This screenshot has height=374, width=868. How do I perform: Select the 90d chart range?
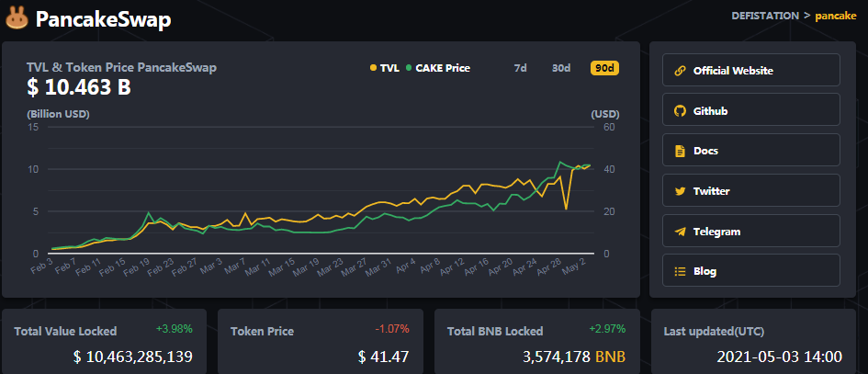[604, 68]
